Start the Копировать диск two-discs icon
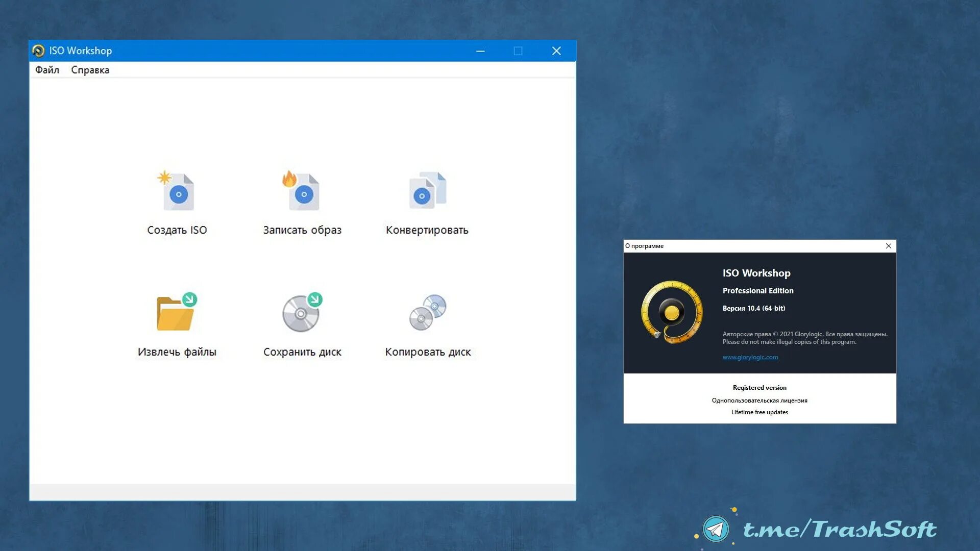This screenshot has height=551, width=980. (x=428, y=312)
